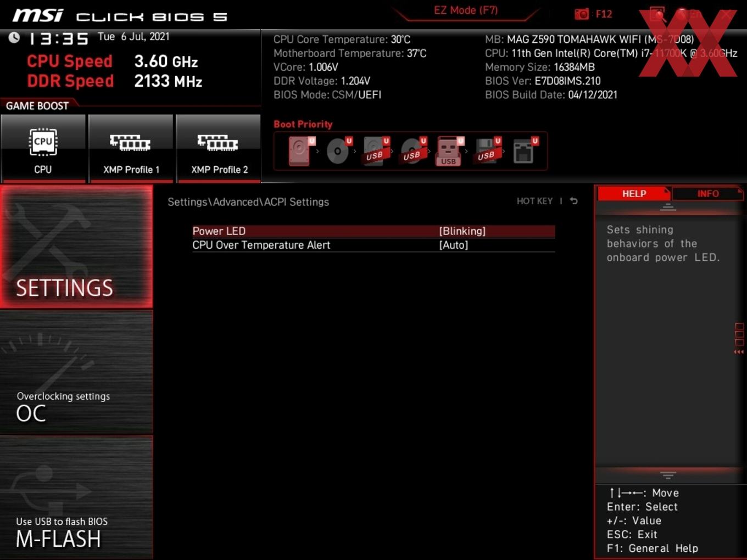Select the USB hard disk boot device icon
This screenshot has width=747, height=560.
click(x=375, y=151)
